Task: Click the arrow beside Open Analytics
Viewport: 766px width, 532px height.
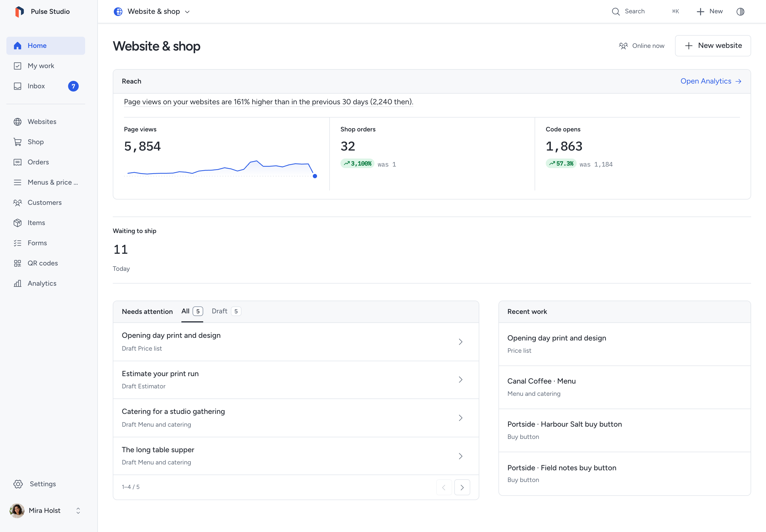Action: [x=738, y=81]
